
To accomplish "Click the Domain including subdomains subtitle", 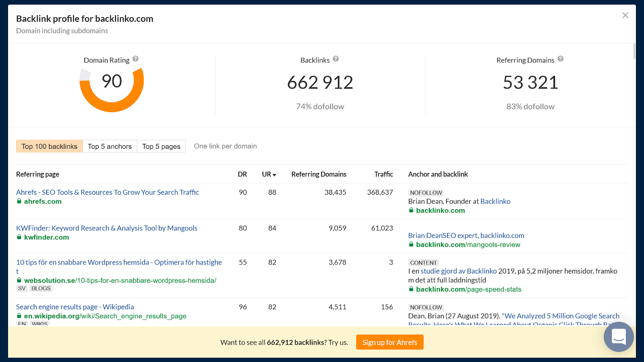I will coord(62,31).
